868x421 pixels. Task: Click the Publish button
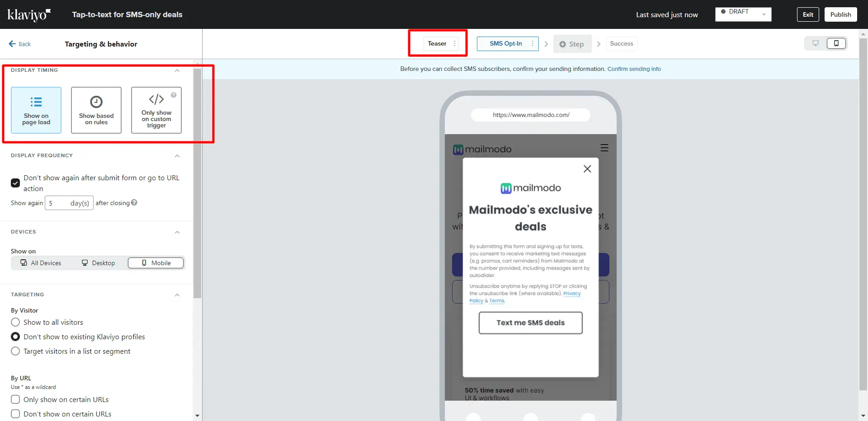840,14
